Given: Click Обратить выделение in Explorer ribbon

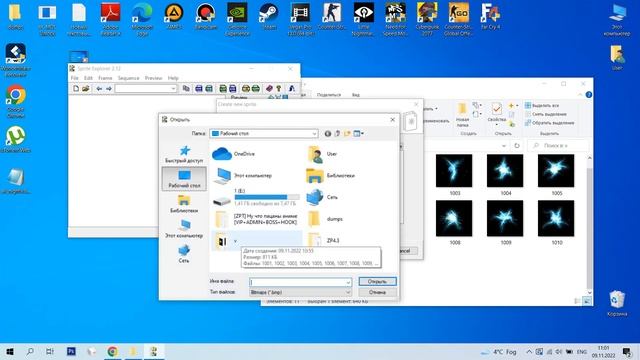Looking at the screenshot, I should pos(549,122).
